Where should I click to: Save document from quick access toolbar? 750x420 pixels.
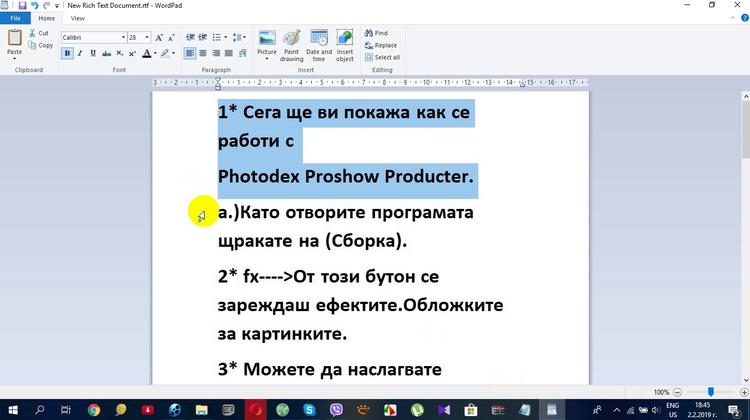point(21,5)
